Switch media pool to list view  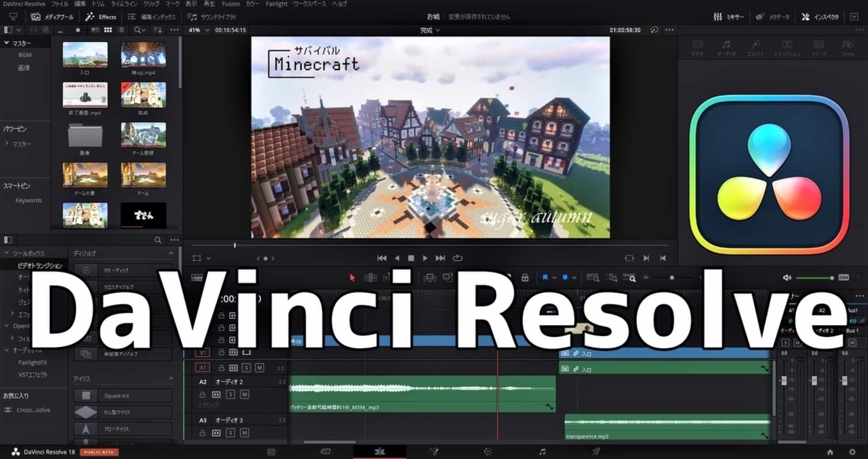pyautogui.click(x=121, y=30)
